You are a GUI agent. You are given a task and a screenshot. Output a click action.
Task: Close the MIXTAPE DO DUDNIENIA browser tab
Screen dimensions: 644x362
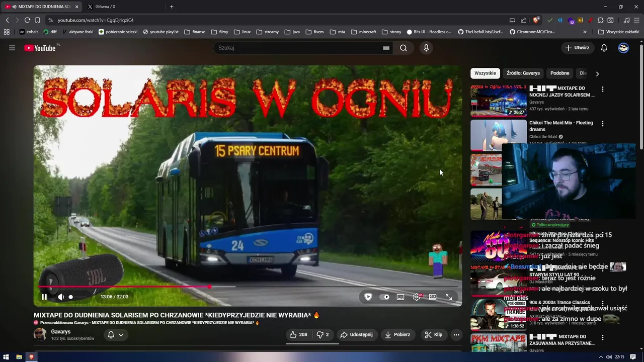pyautogui.click(x=77, y=7)
